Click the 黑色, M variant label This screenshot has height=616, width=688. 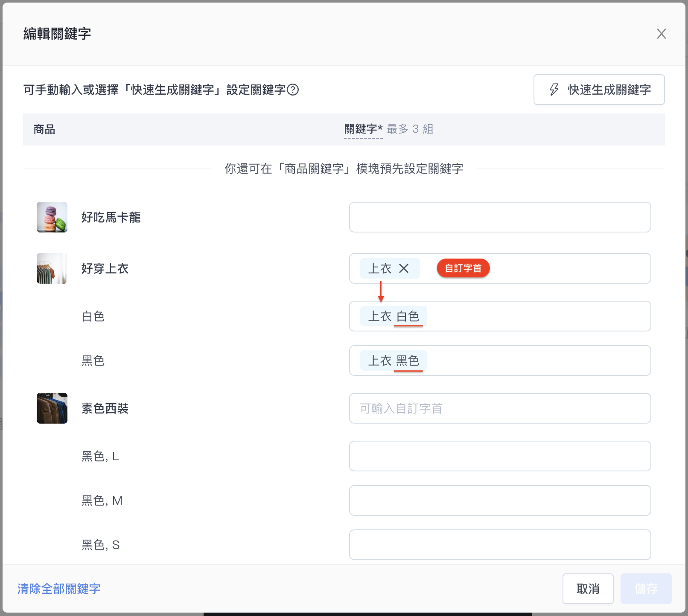[102, 500]
